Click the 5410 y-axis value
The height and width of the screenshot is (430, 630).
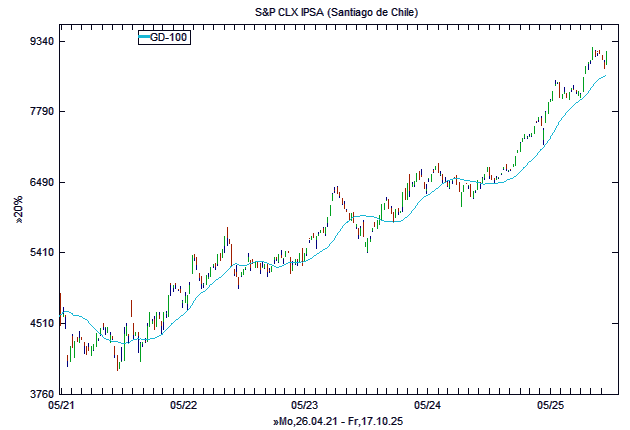39,252
